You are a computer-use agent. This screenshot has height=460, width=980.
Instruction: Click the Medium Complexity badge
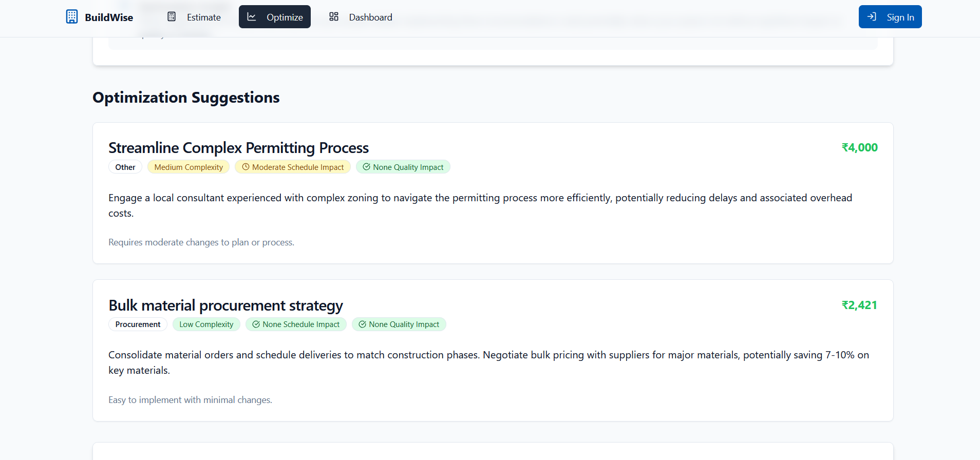tap(189, 167)
